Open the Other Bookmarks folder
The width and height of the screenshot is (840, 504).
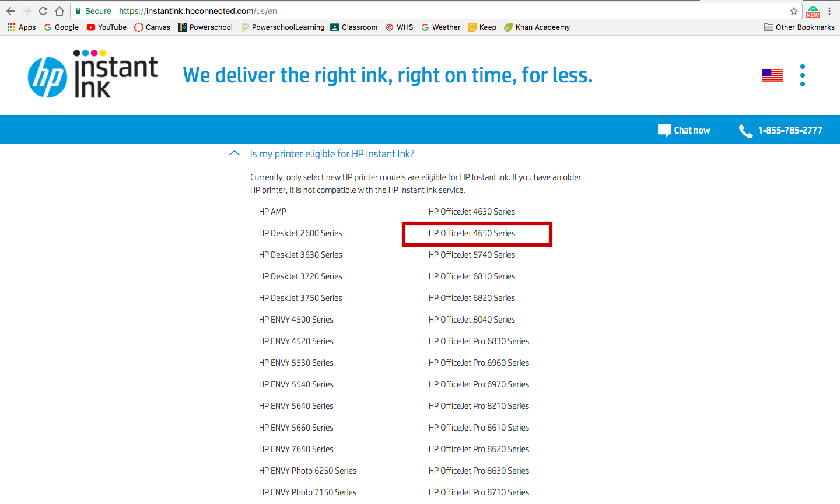[799, 27]
